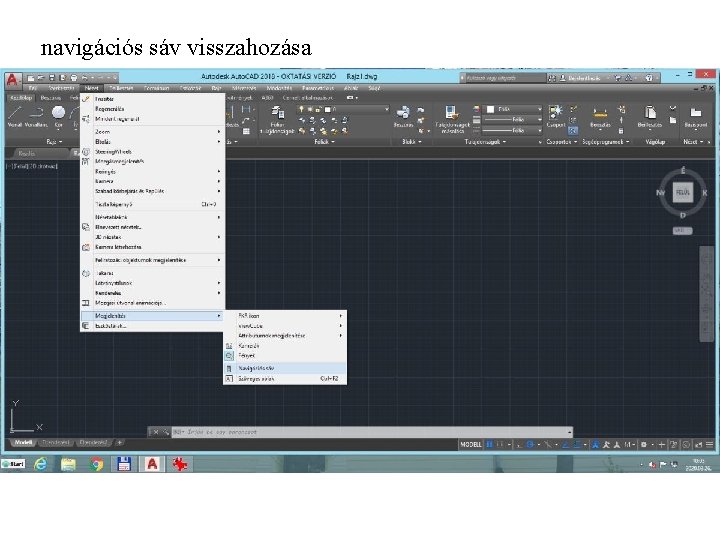Expand the Rajz panel dropdown
720x540 pixels.
(x=54, y=142)
